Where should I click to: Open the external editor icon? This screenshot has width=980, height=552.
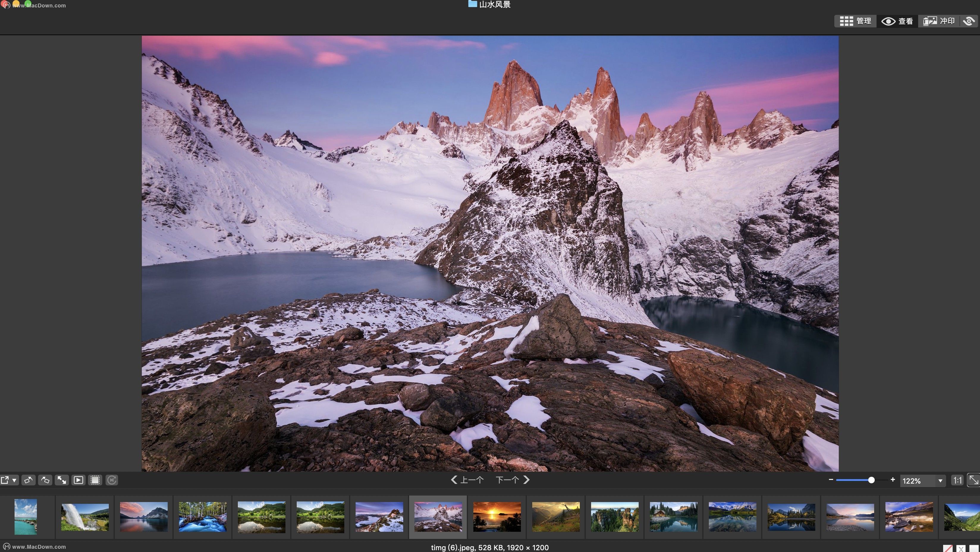point(6,480)
